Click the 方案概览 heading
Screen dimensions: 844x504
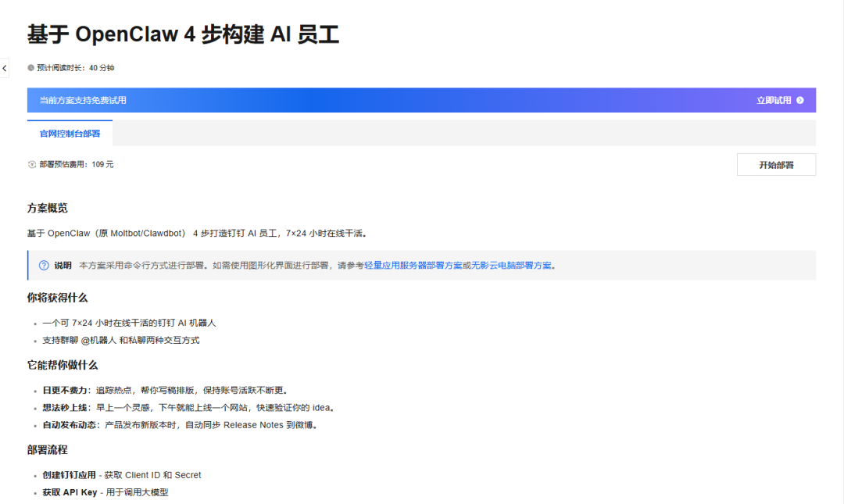[x=48, y=208]
